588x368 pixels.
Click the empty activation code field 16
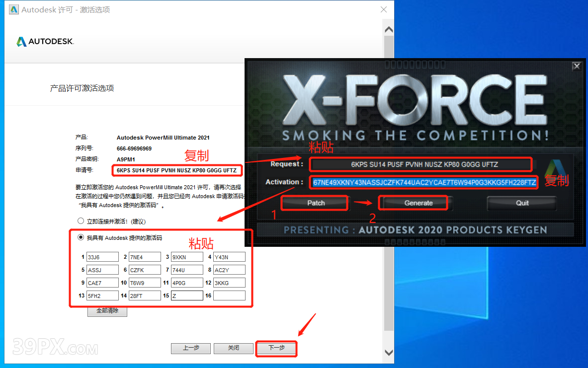coord(230,295)
